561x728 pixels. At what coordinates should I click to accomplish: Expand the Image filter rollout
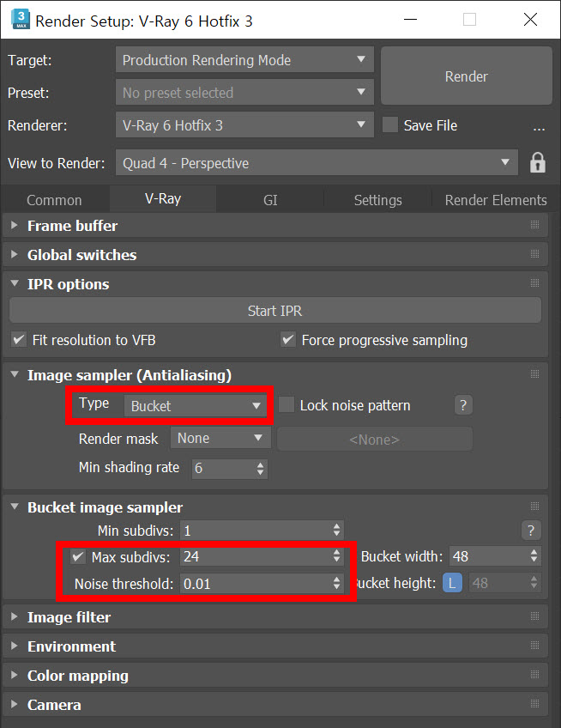(15, 616)
